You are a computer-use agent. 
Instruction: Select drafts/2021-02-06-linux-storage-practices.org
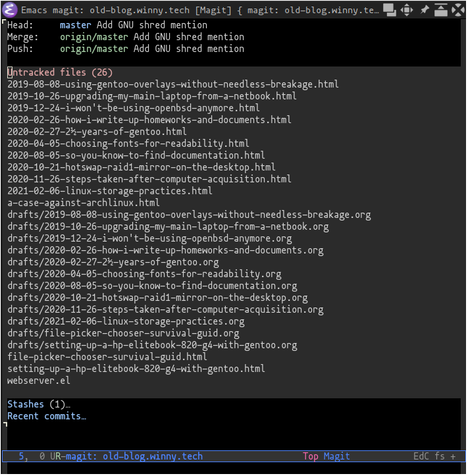(x=126, y=321)
